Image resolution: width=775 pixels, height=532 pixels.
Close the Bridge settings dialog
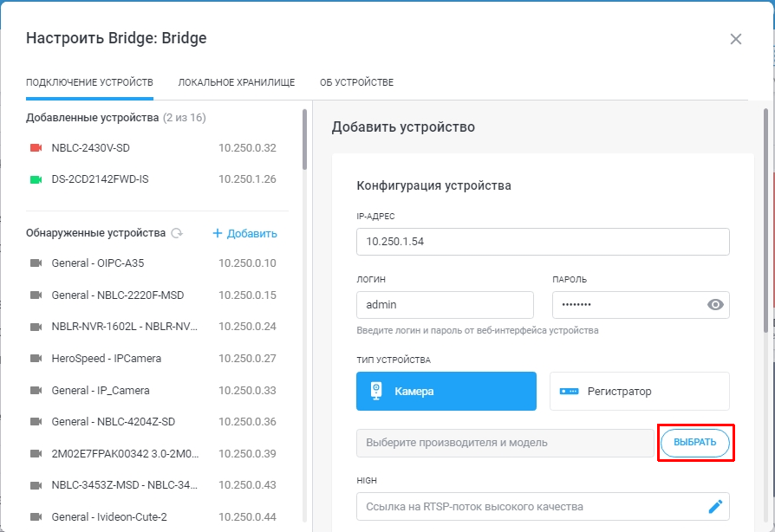coord(736,39)
